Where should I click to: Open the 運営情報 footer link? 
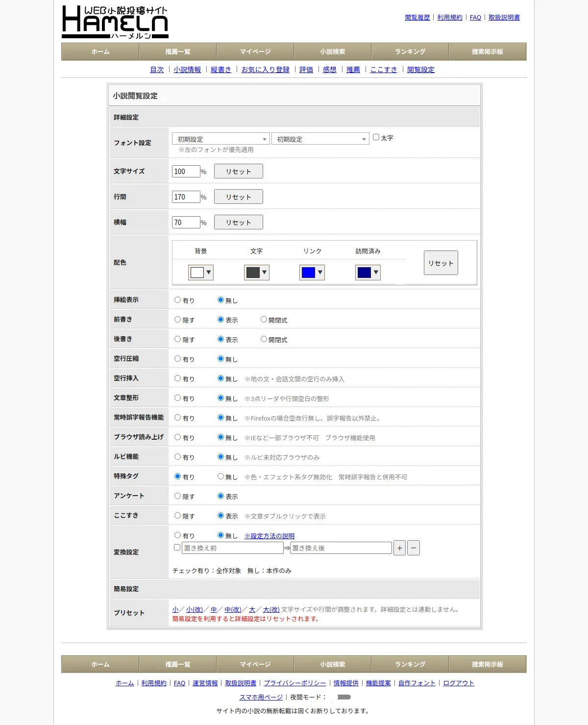205,683
